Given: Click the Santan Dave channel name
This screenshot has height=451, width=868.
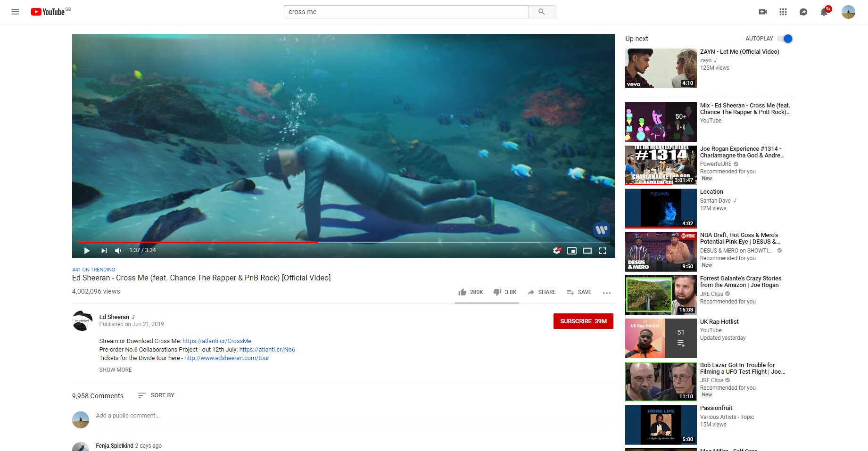Looking at the screenshot, I should pyautogui.click(x=715, y=201).
